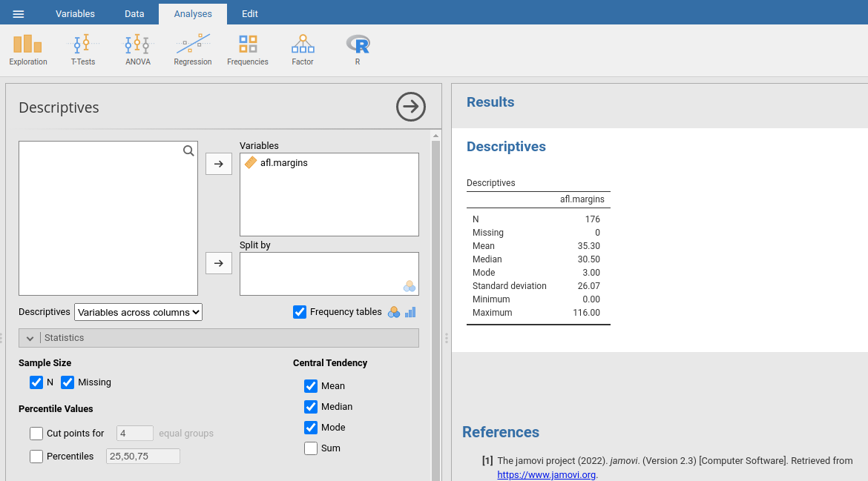
Task: Click the panel divider drag handle
Action: pyautogui.click(x=446, y=338)
